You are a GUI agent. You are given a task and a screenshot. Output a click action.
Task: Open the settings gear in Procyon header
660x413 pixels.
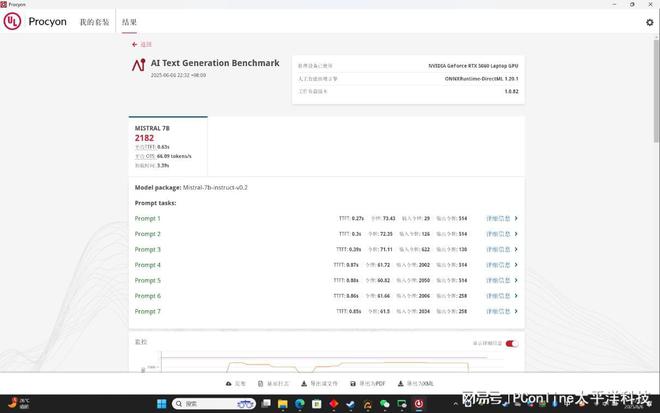(649, 22)
